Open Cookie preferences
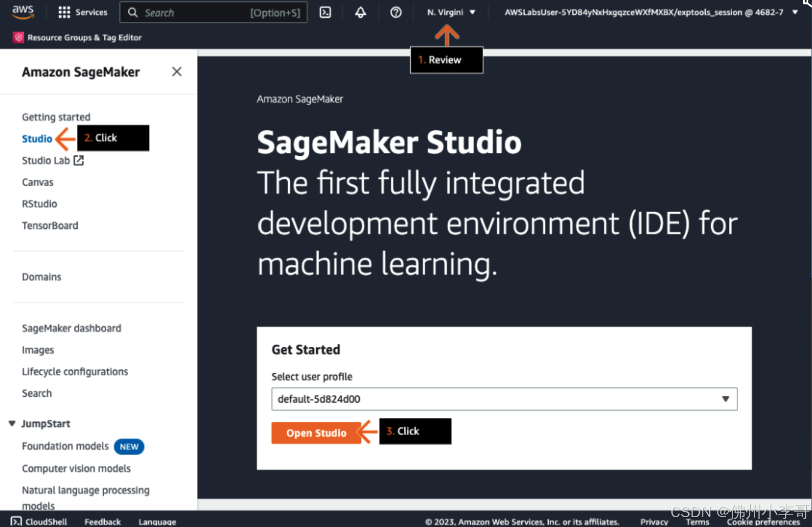Viewport: 812px width, 527px height. [x=763, y=522]
